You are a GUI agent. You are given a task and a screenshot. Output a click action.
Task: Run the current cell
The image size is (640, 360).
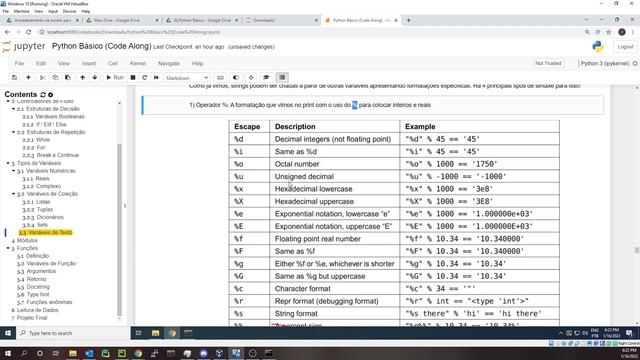[x=115, y=78]
